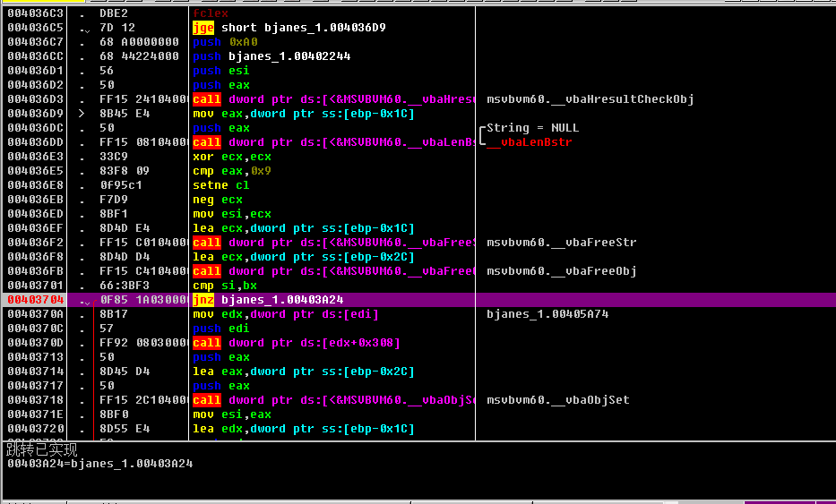Select the 'push edi' instruction

coord(221,329)
